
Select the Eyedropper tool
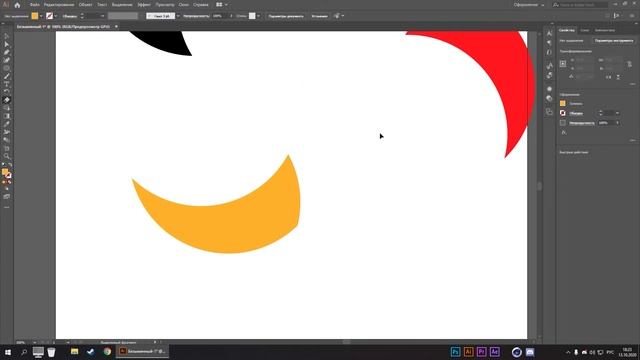pyautogui.click(x=7, y=124)
